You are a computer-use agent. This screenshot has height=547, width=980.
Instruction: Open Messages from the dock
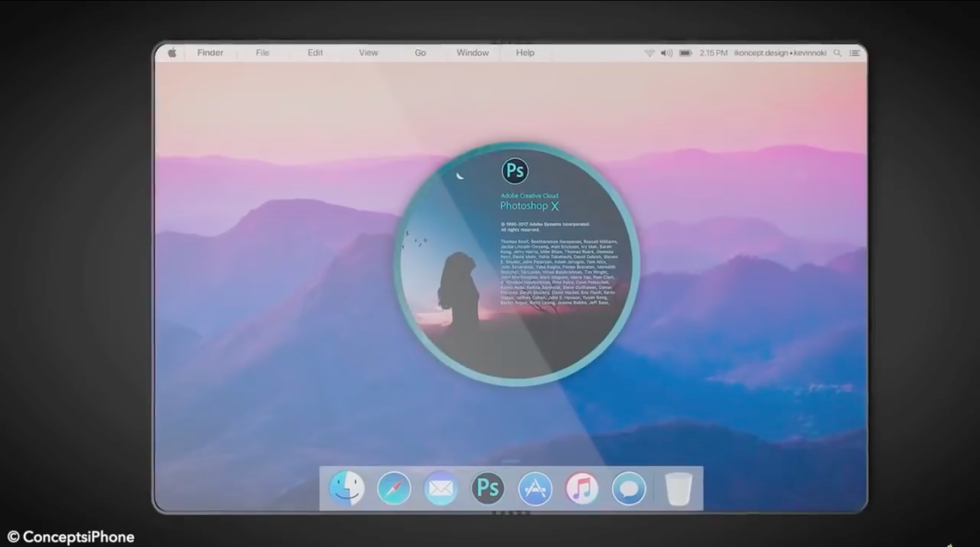[629, 488]
